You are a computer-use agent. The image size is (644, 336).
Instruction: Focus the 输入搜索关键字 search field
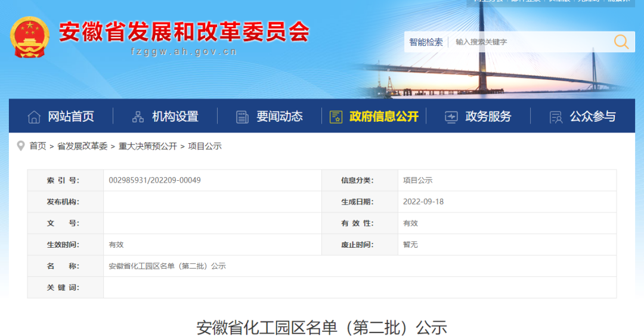click(530, 42)
